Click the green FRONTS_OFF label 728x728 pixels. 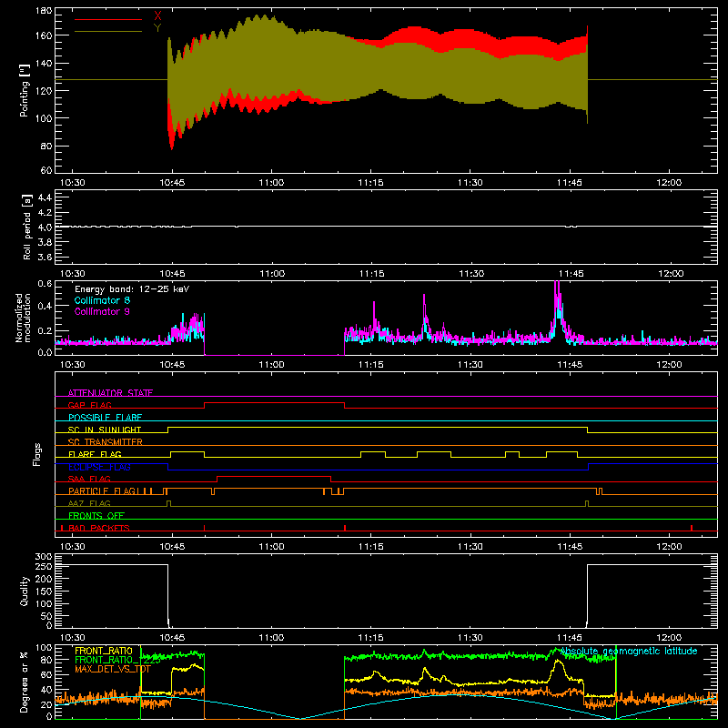[96, 515]
